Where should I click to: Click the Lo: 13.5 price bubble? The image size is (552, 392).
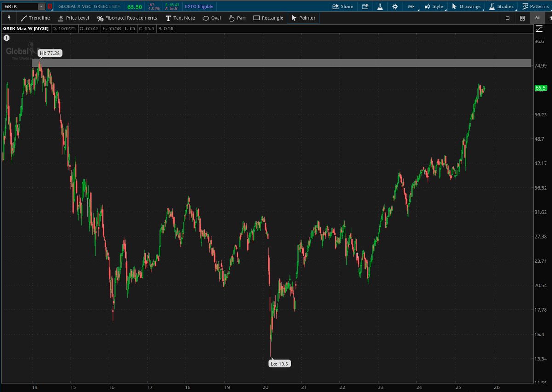(x=280, y=364)
